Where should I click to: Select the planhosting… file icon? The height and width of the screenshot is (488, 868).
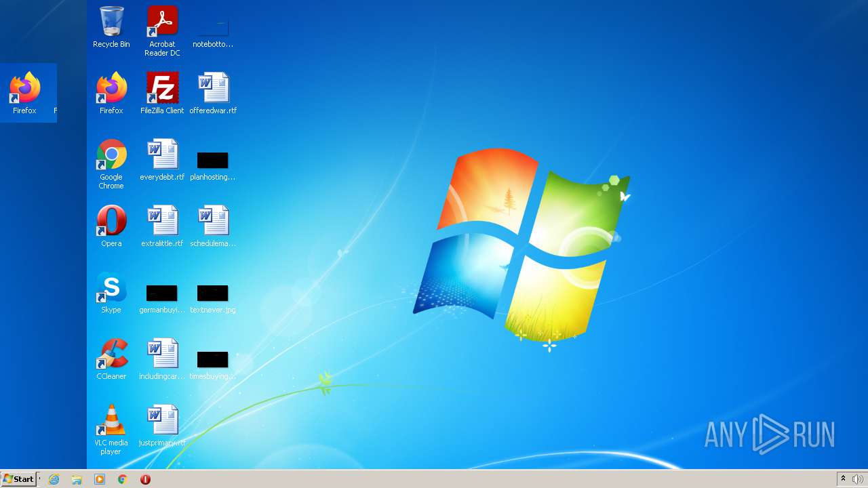click(213, 165)
